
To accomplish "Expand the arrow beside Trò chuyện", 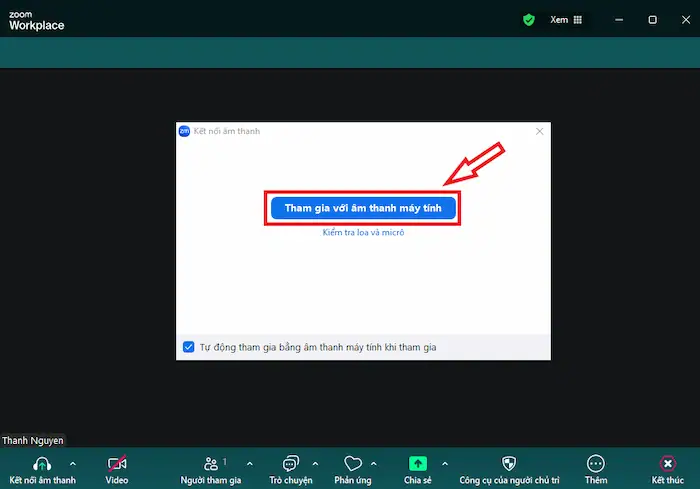I will [315, 464].
